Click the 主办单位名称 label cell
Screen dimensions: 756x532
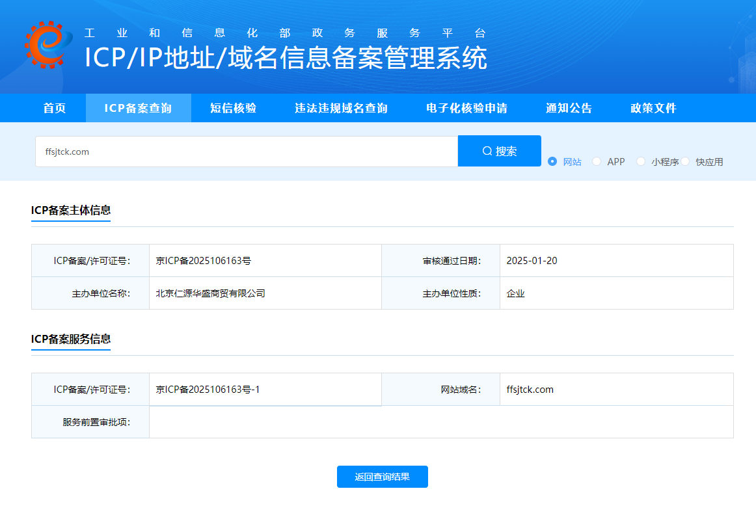click(90, 293)
